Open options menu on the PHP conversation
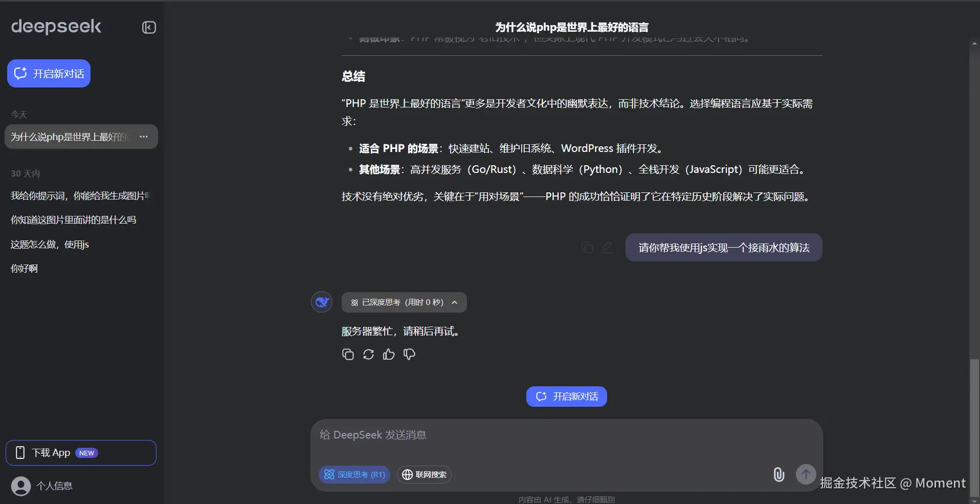The width and height of the screenshot is (980, 504). pos(144,137)
